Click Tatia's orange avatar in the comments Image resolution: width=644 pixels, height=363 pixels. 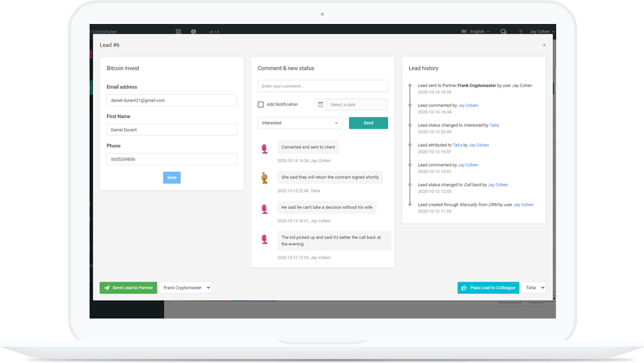264,178
